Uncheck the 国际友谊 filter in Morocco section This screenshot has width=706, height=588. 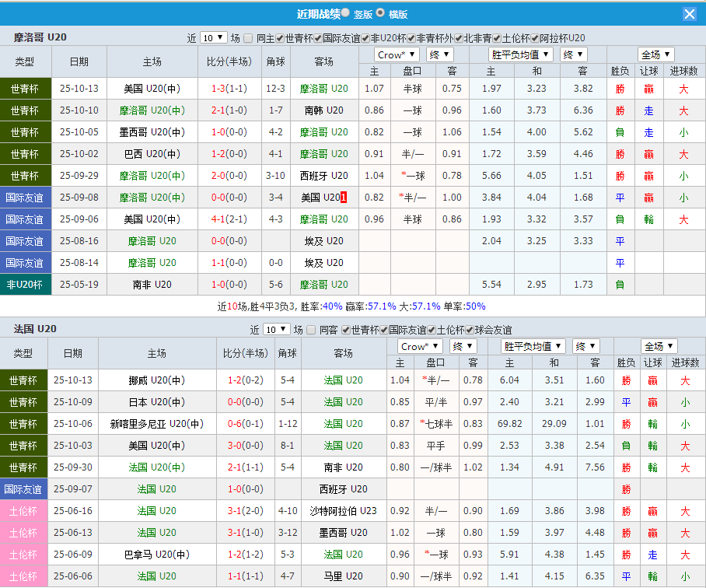pyautogui.click(x=316, y=37)
